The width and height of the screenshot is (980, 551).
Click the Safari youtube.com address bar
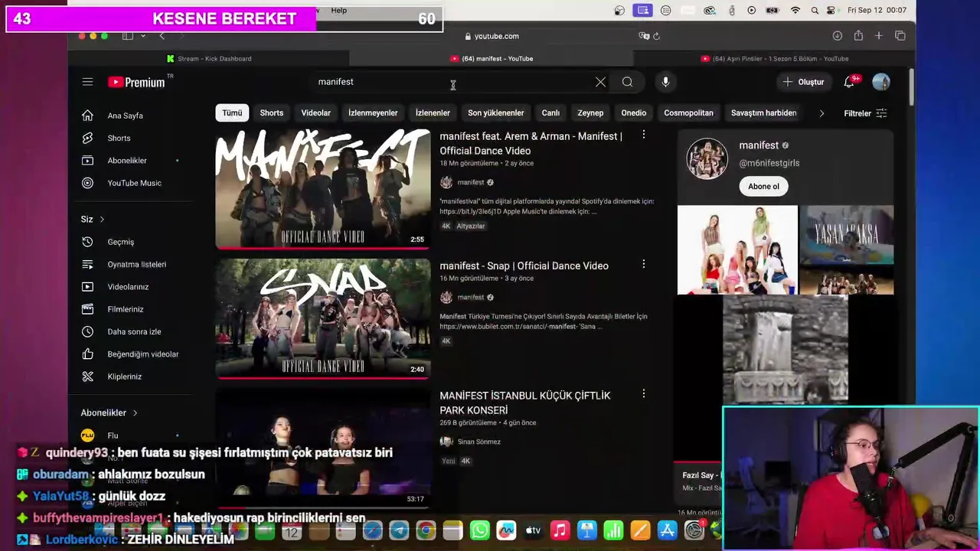[491, 36]
